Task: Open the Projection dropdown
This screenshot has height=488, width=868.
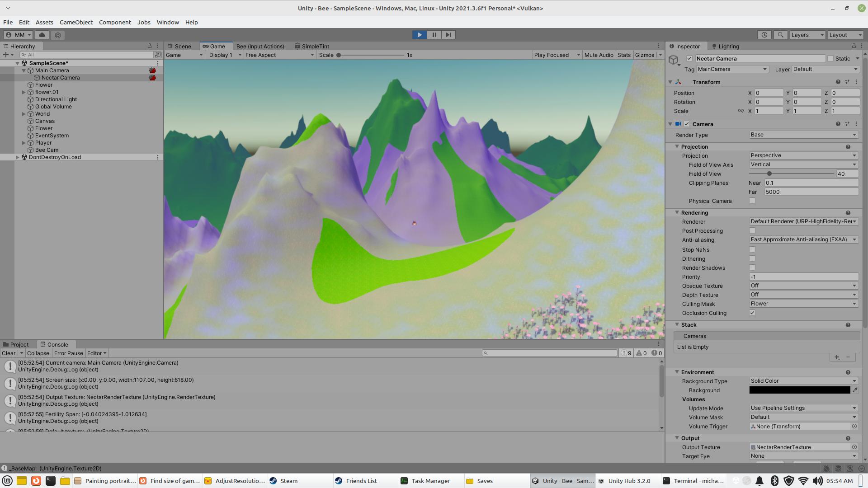Action: coord(802,155)
